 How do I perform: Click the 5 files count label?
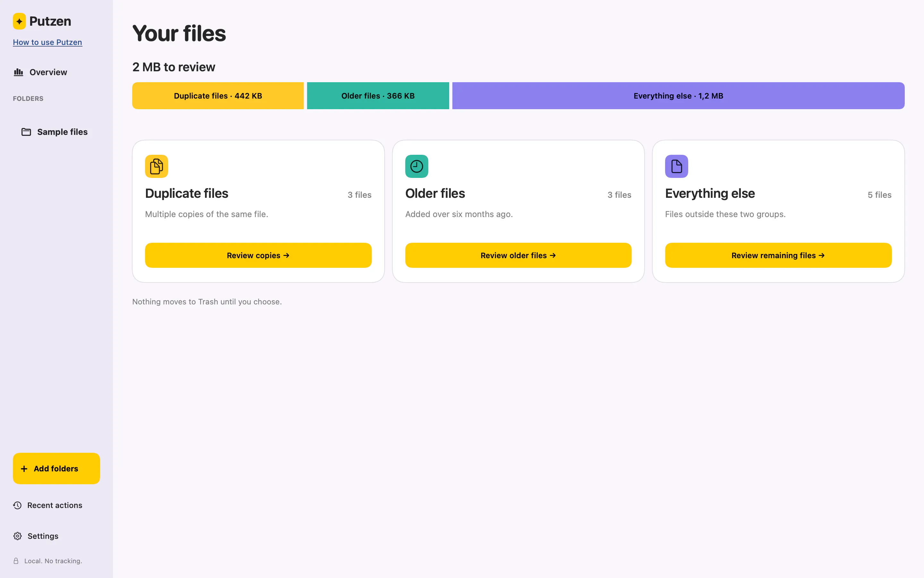(x=879, y=195)
